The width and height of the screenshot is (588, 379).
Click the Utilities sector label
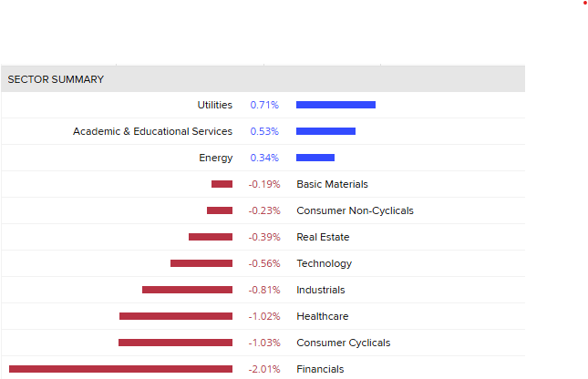click(214, 105)
